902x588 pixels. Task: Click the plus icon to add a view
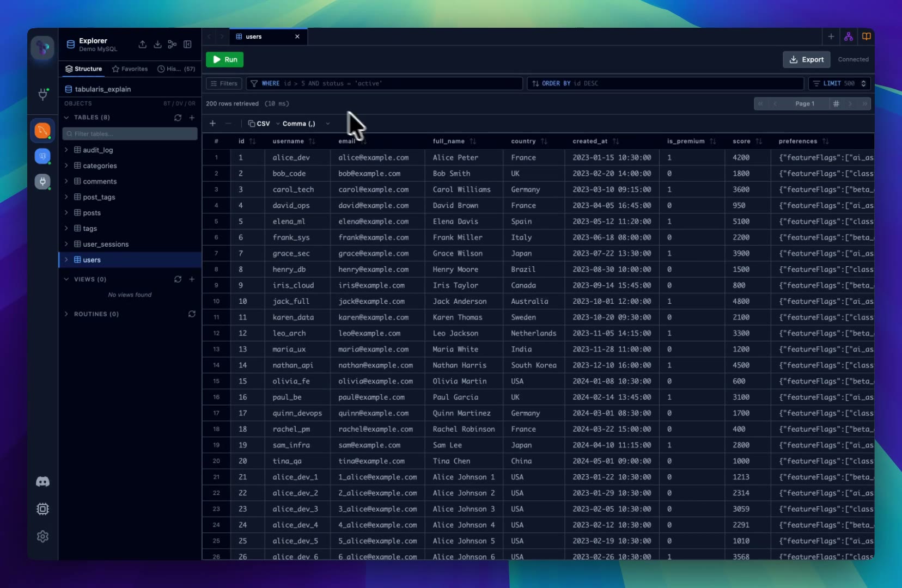coord(192,279)
